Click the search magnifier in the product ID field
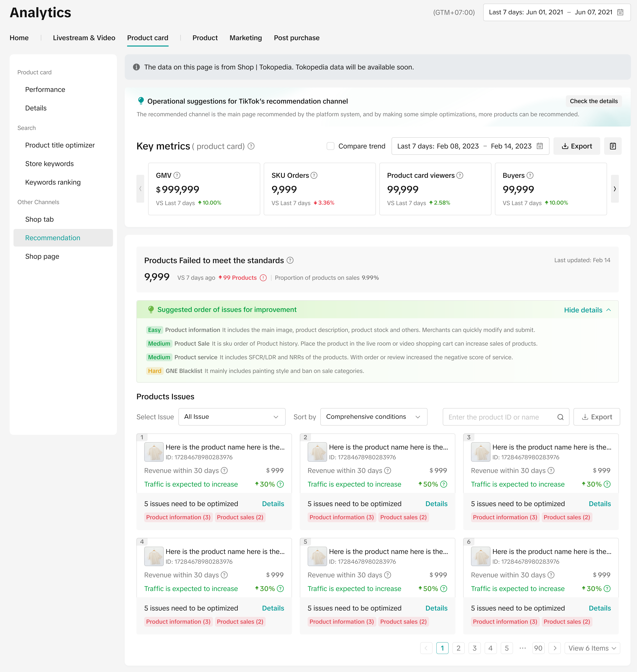The height and width of the screenshot is (672, 637). click(560, 417)
